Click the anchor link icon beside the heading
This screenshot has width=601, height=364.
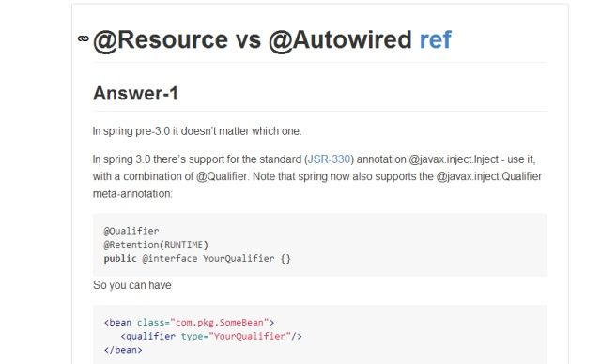pyautogui.click(x=84, y=38)
